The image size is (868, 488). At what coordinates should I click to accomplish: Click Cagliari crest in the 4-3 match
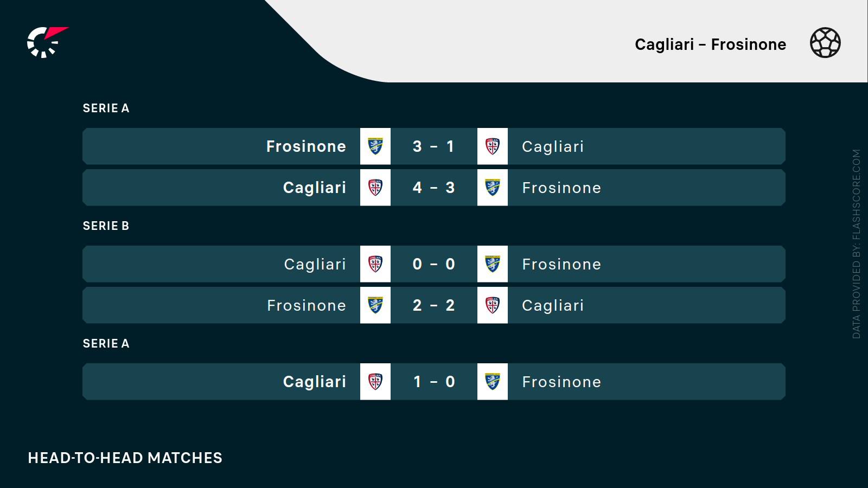(x=375, y=188)
